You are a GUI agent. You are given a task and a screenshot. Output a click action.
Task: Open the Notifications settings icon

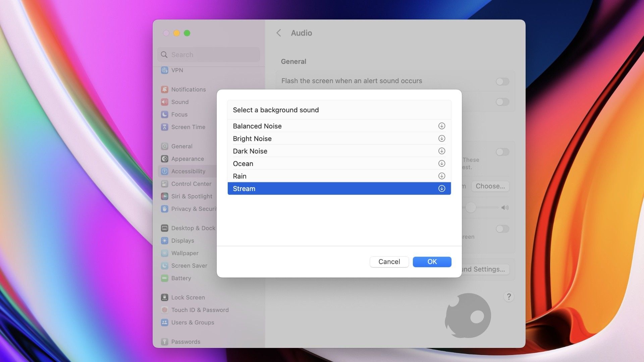[x=165, y=89]
